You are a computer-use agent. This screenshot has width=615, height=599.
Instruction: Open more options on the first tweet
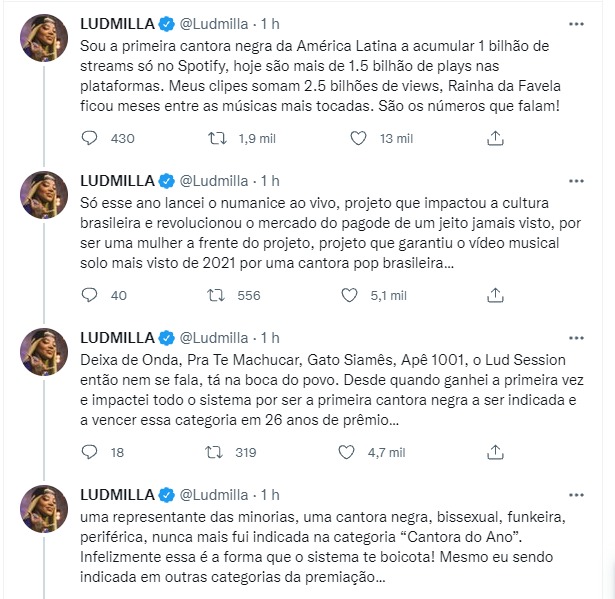[x=576, y=22]
